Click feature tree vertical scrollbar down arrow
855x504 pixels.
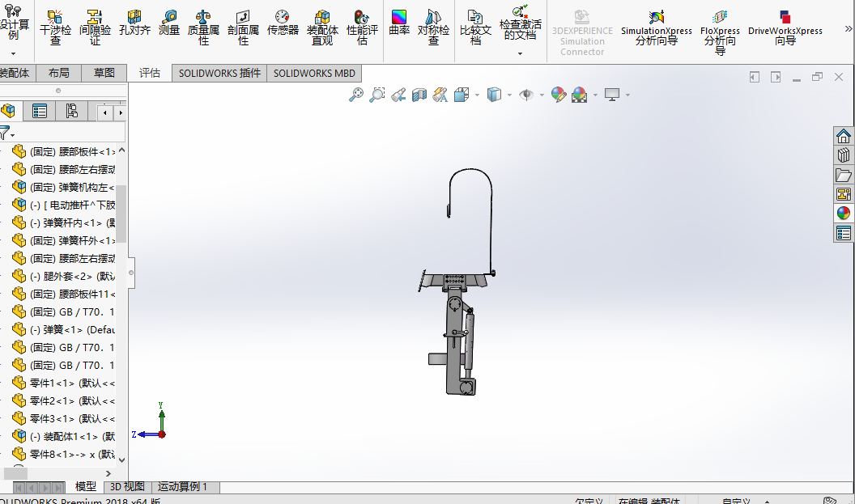(x=121, y=460)
